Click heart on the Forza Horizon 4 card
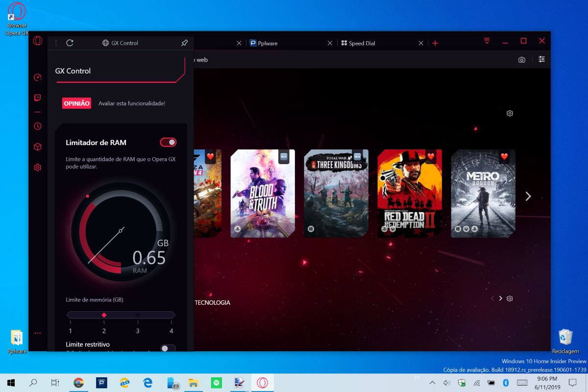 coord(210,157)
